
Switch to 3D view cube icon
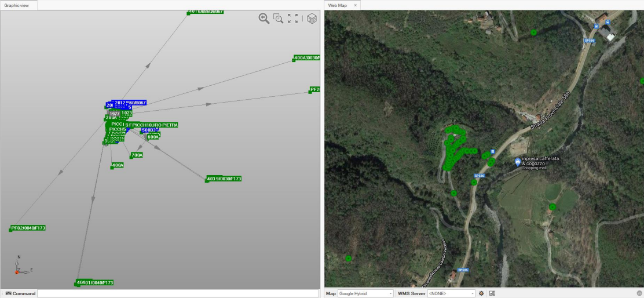pos(312,19)
